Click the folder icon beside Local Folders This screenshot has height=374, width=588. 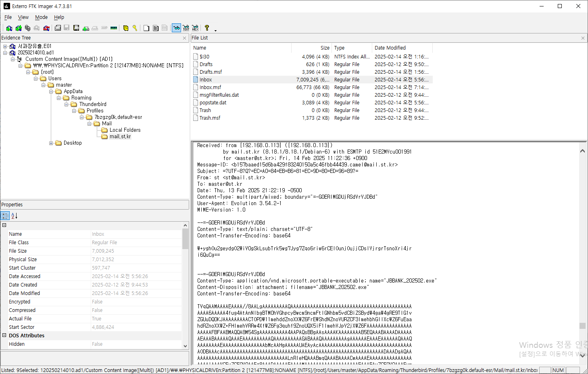[x=104, y=130]
